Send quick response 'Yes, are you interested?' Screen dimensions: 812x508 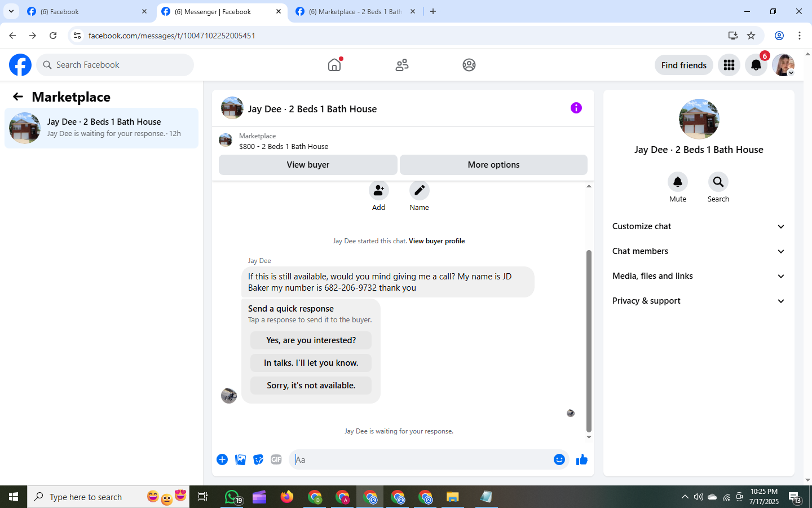click(311, 340)
